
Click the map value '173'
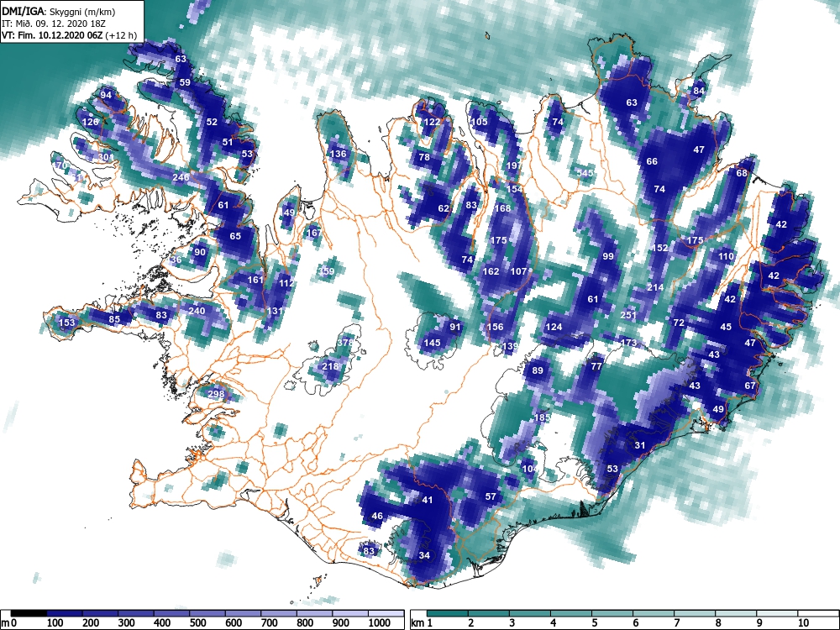pyautogui.click(x=628, y=343)
